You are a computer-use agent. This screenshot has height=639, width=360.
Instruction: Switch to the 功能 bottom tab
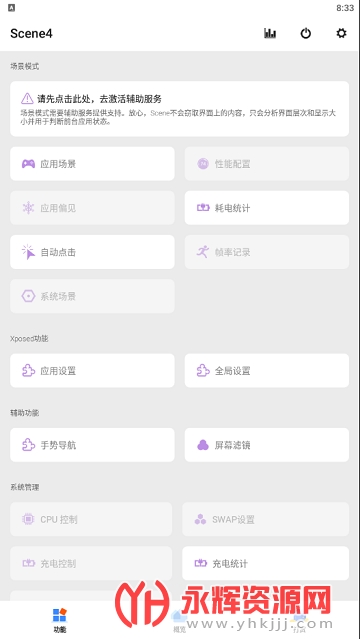coord(60,620)
